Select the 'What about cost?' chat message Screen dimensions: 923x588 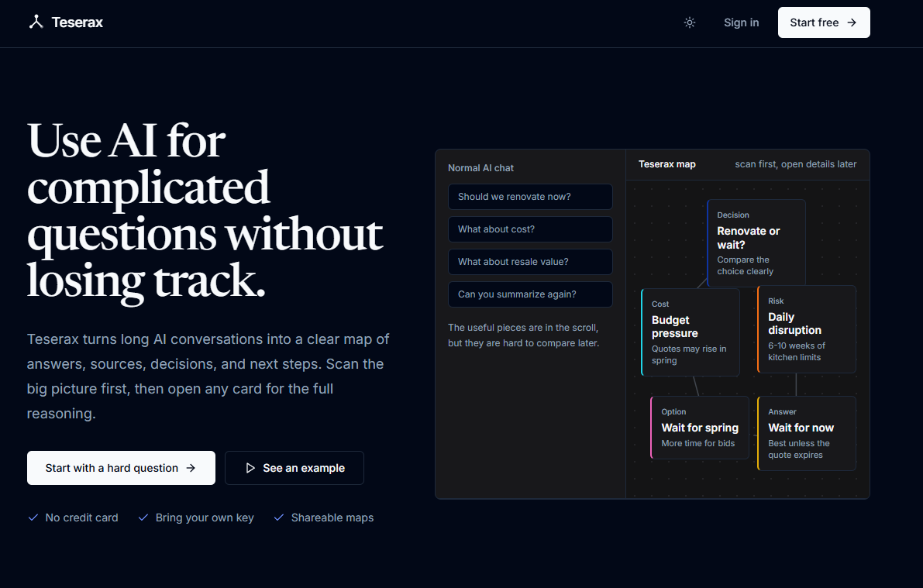[530, 229]
